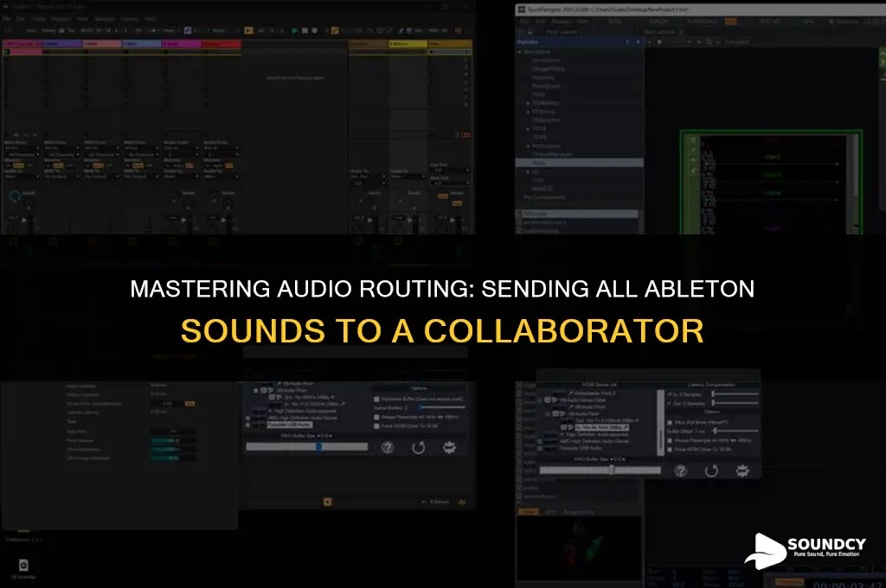Screen dimensions: 886x588
Task: Select the first pink track header in Ableton
Action: coord(22,43)
